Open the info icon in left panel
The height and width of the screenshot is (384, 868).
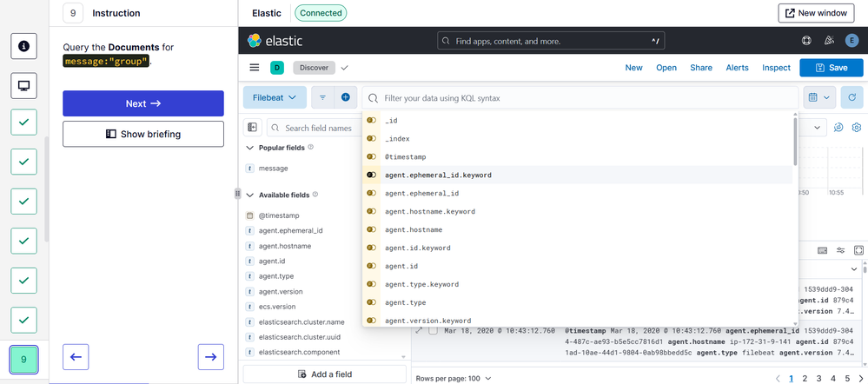pyautogui.click(x=23, y=46)
